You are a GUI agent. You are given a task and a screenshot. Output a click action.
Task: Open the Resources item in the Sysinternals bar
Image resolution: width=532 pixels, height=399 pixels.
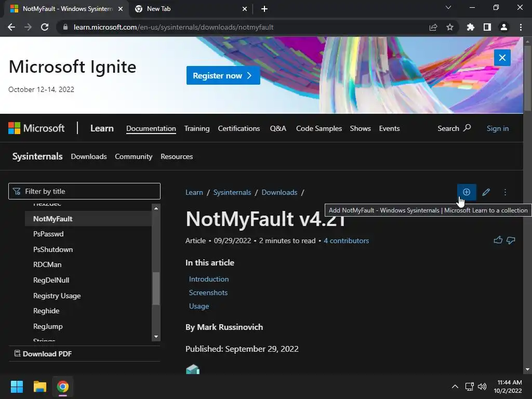pyautogui.click(x=177, y=156)
